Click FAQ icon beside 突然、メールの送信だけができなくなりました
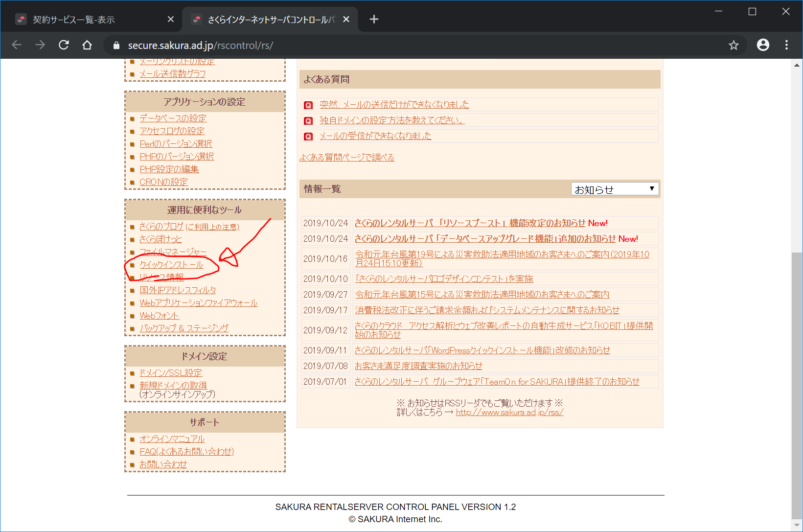 point(308,105)
